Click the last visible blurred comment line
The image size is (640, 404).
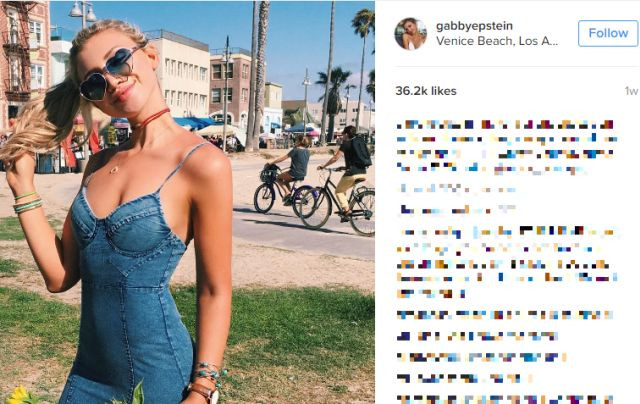(506, 399)
